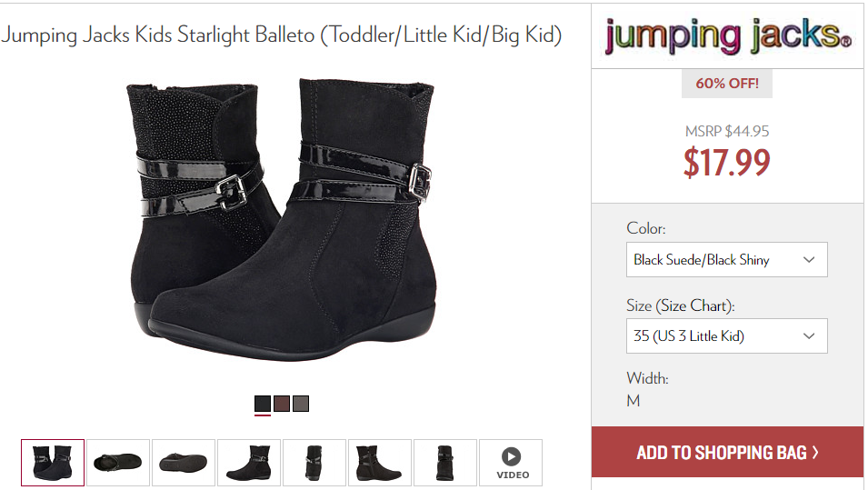The image size is (868, 490).
Task: Click the Color dropdown chevron arrow
Action: pyautogui.click(x=809, y=260)
